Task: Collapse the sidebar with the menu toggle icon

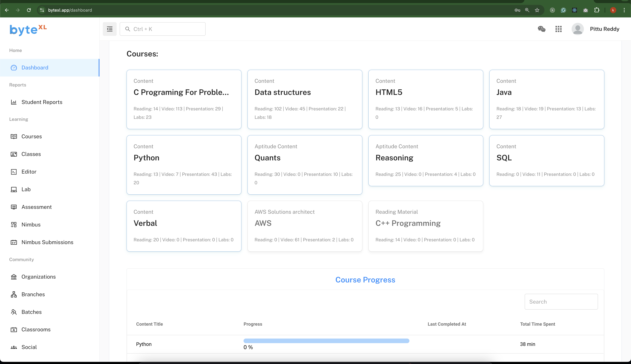Action: point(110,29)
